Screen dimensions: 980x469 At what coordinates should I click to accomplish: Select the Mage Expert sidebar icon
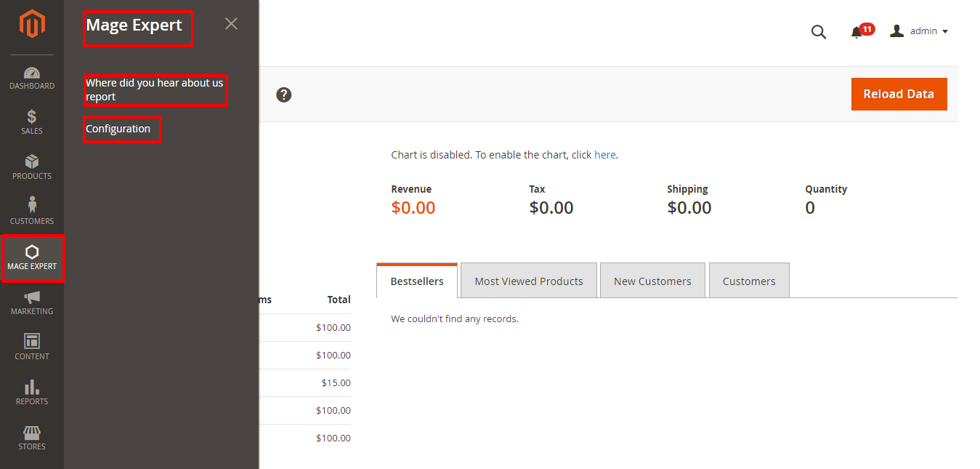tap(32, 257)
